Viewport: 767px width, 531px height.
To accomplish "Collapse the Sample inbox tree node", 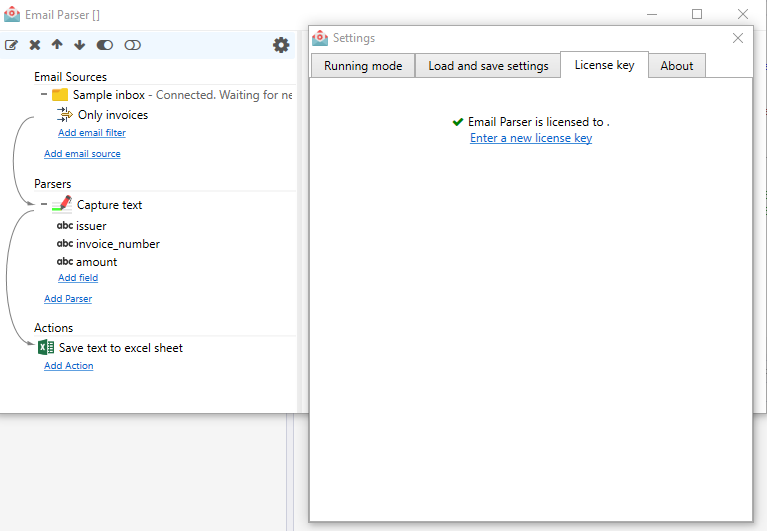I will click(x=44, y=95).
